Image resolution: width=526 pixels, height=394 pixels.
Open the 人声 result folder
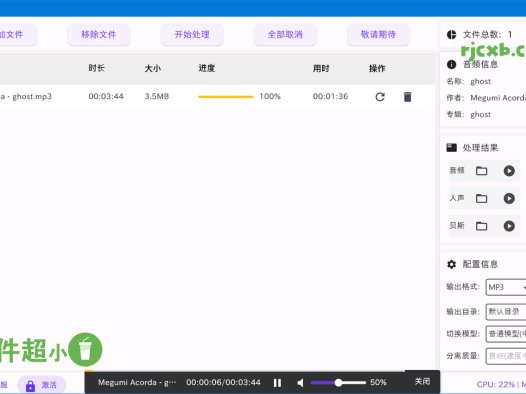pyautogui.click(x=481, y=199)
